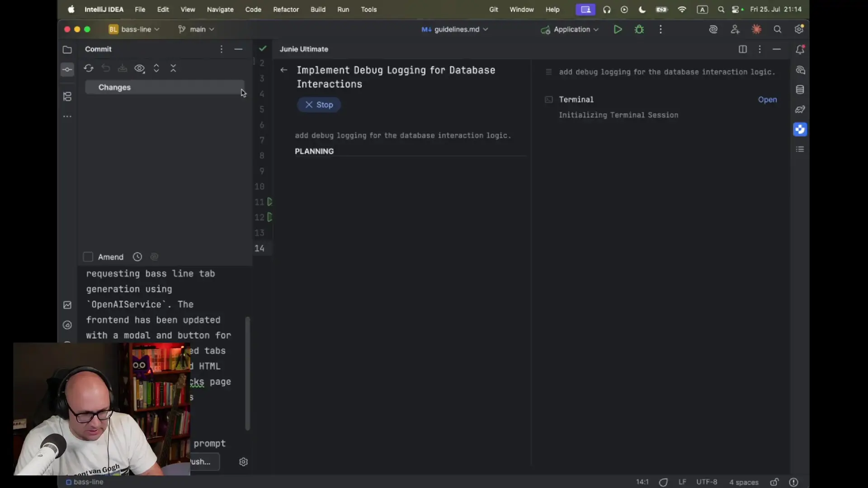Open the Git menu
The image size is (868, 488).
point(494,9)
